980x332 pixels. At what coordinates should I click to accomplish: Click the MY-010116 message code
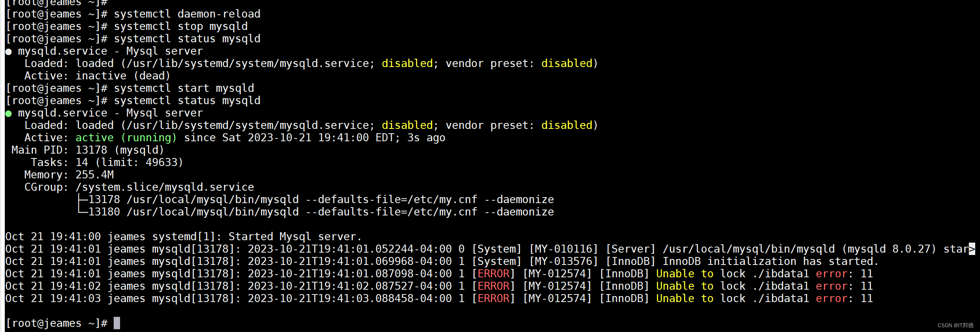tap(563, 249)
